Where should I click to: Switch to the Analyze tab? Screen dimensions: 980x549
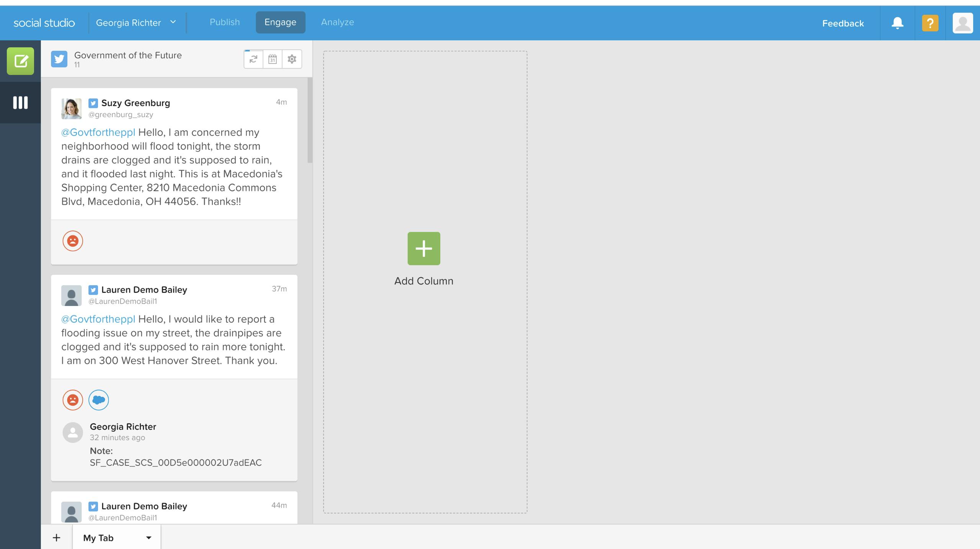(x=337, y=22)
